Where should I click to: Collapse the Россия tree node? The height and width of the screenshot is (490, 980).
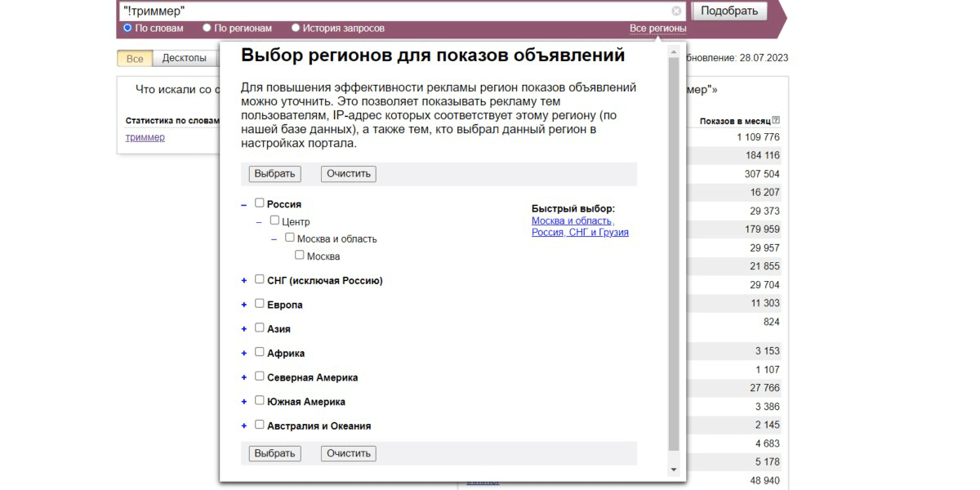click(x=244, y=205)
